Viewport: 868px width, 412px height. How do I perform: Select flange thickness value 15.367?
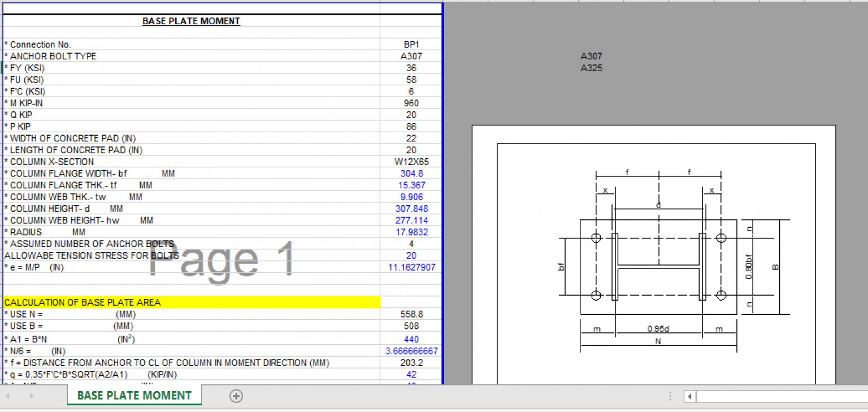click(x=411, y=185)
